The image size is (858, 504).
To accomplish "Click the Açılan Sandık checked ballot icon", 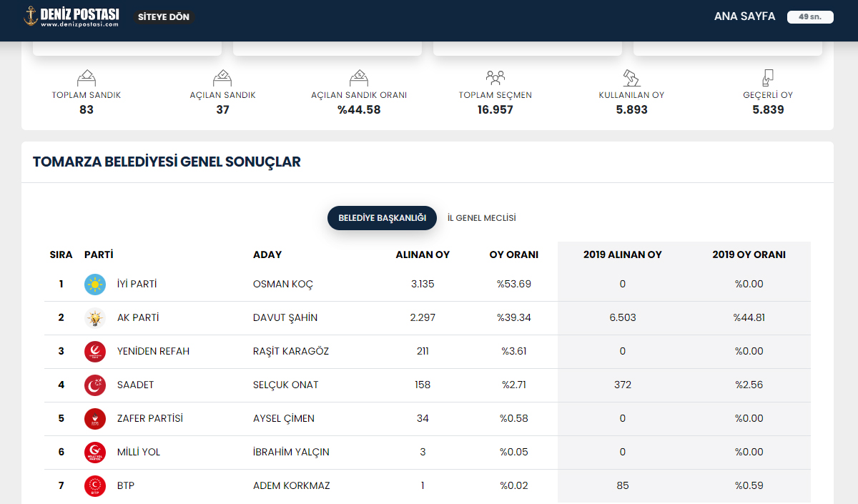I will click(x=222, y=77).
